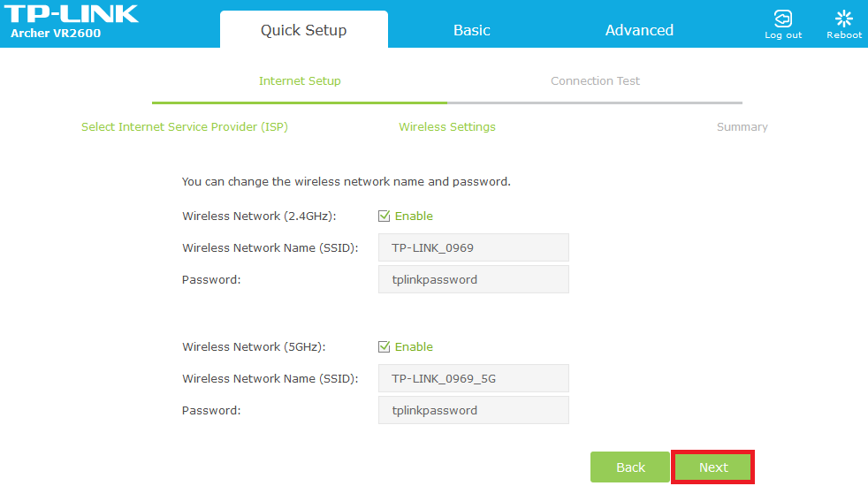The image size is (868, 486).
Task: Click the Reboot icon
Action: (843, 19)
